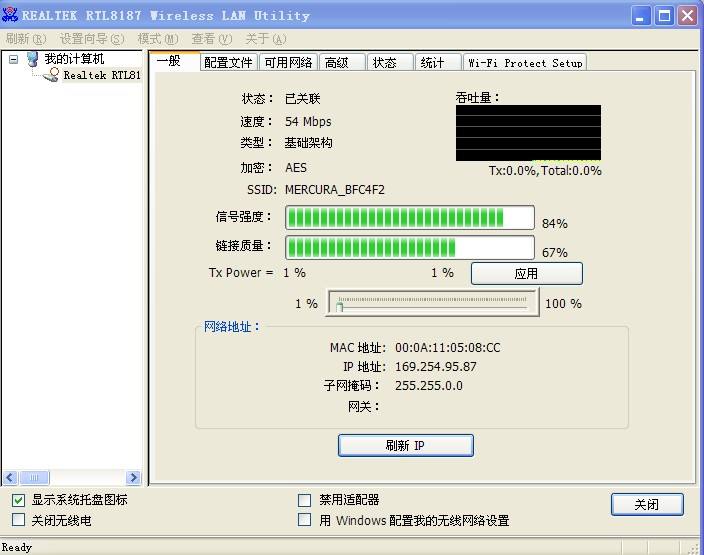Enable 关闭无线电 checkbox

(x=18, y=520)
